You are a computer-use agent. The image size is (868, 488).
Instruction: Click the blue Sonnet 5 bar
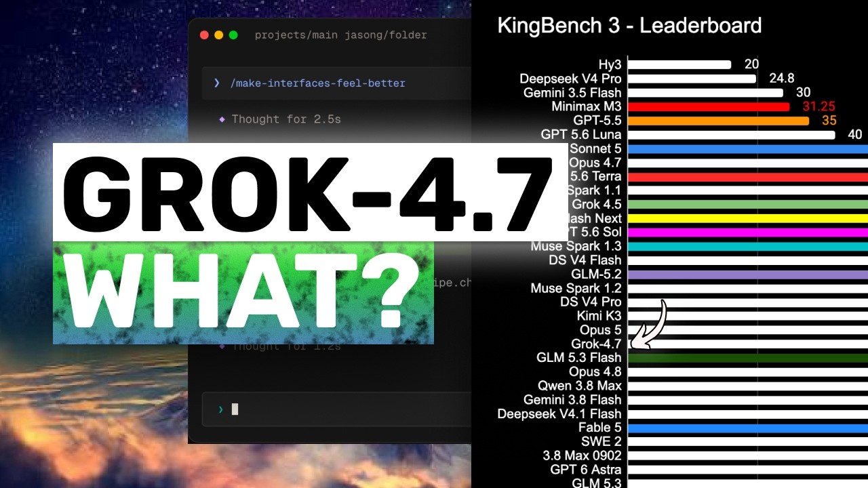748,149
